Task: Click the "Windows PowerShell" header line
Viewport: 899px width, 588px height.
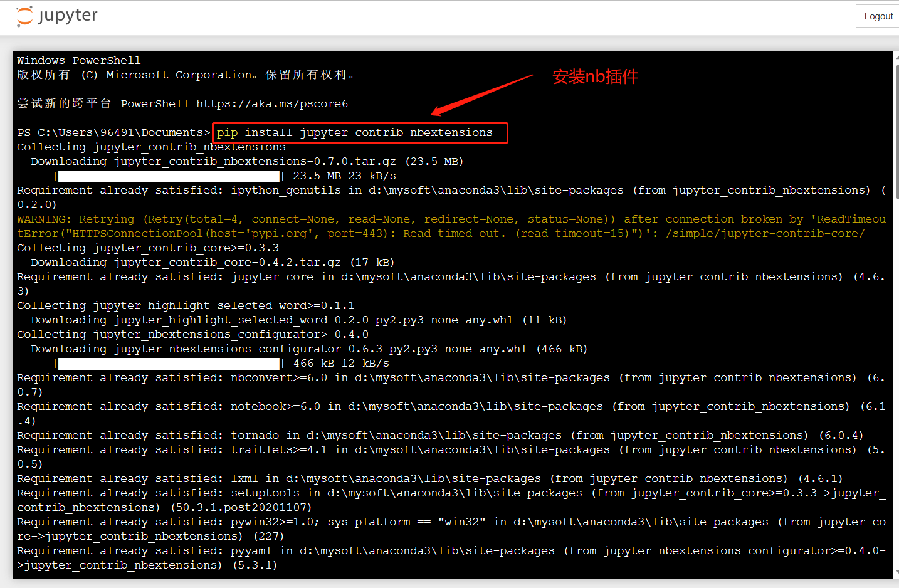Action: click(x=79, y=60)
